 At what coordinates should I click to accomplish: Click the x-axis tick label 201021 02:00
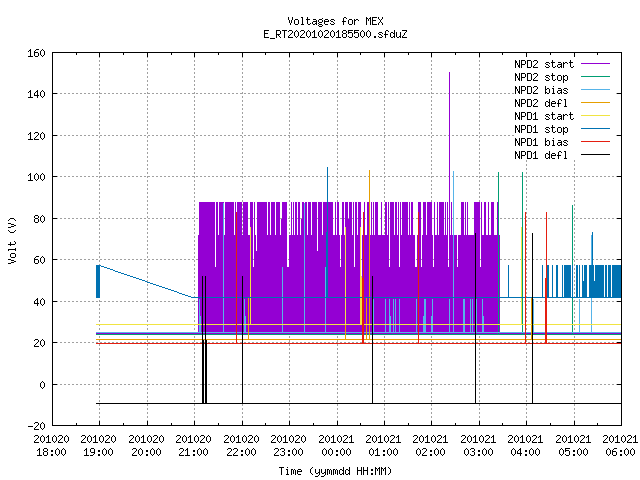431,446
